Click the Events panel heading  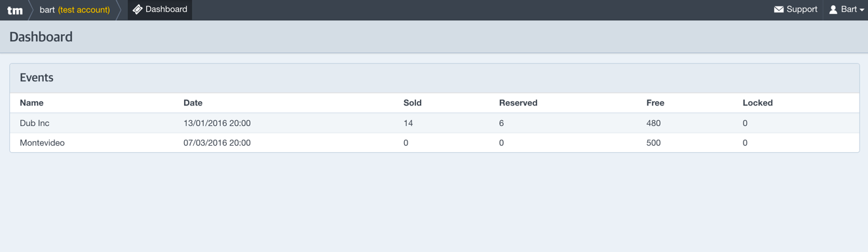point(37,77)
